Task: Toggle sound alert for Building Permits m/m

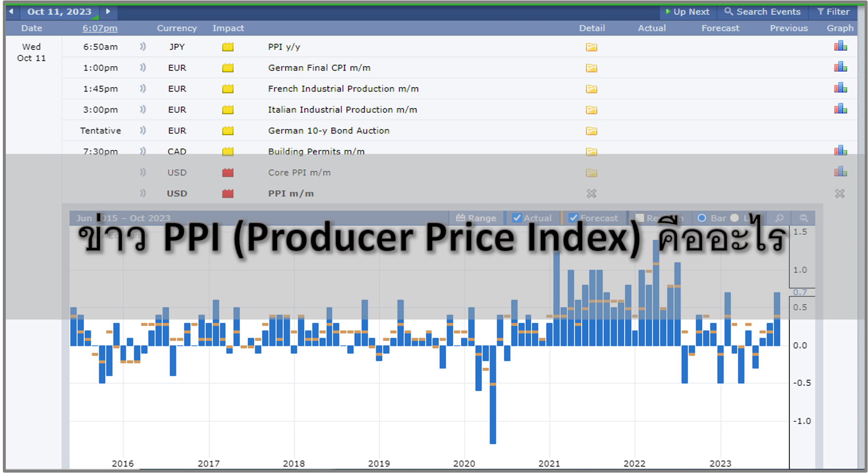Action: pos(143,151)
